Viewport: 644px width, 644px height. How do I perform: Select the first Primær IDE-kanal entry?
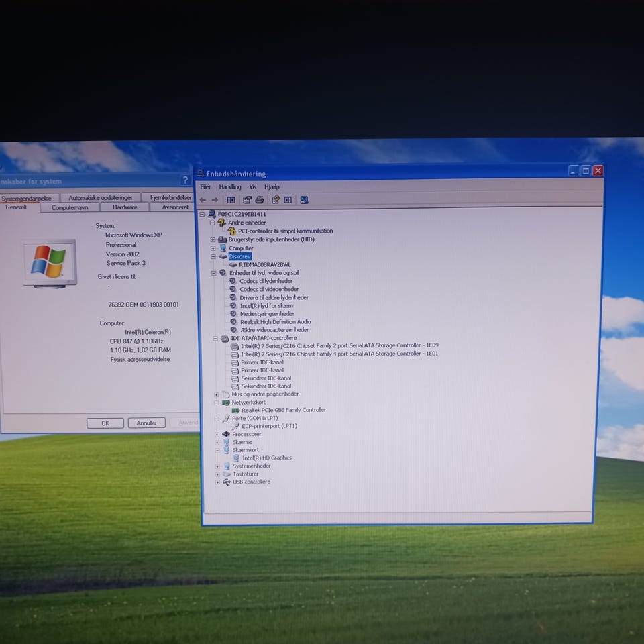(262, 362)
